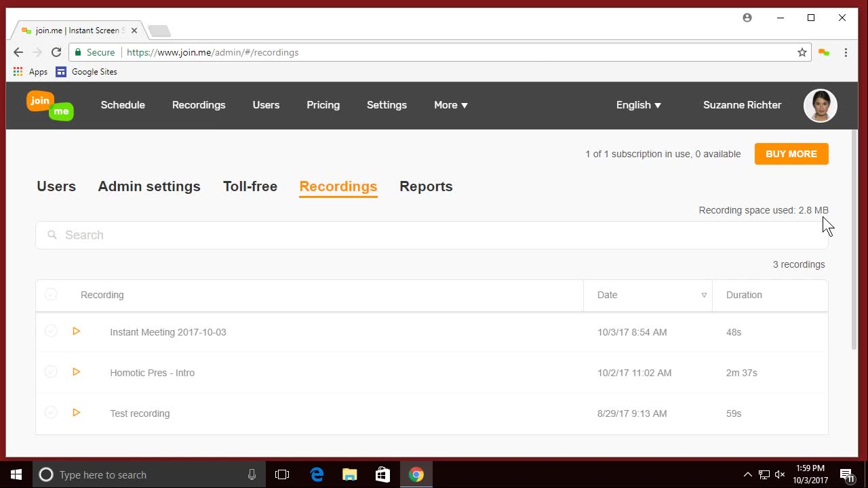Open the Windows Start menu
The width and height of the screenshot is (868, 488).
pos(16,474)
